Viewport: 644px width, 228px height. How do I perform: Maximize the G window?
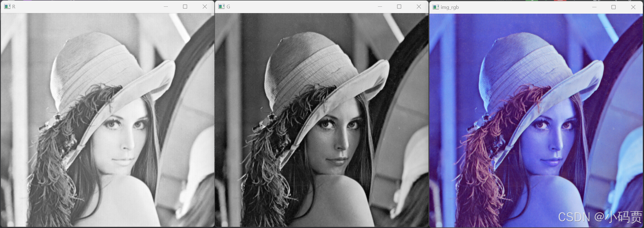399,6
